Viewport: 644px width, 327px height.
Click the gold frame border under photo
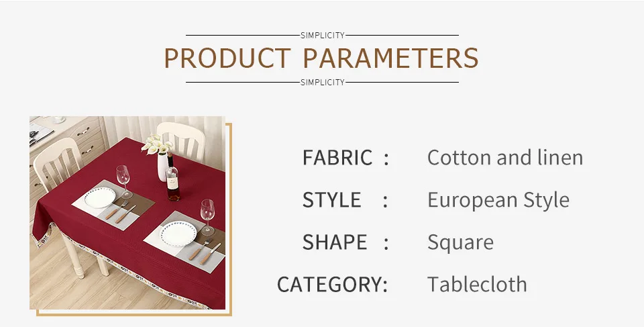click(134, 313)
